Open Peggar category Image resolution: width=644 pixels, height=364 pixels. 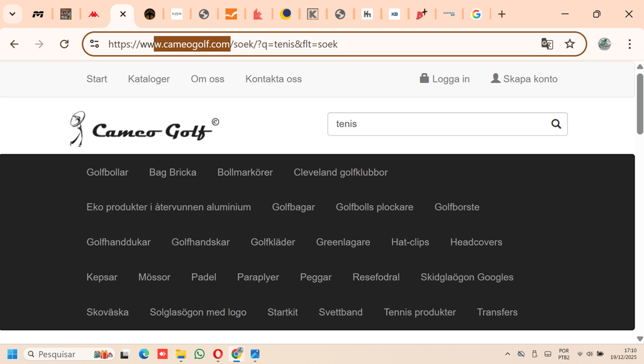316,277
